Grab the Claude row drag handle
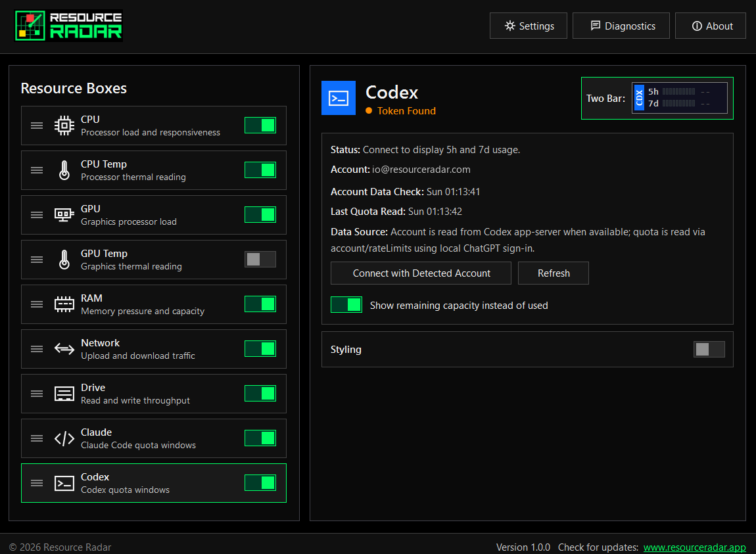The image size is (756, 554). click(x=37, y=438)
